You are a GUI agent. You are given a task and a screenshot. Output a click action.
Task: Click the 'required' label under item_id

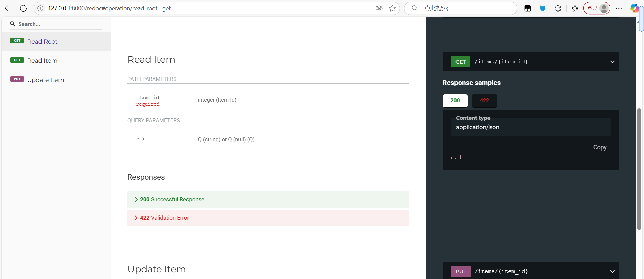pos(148,104)
